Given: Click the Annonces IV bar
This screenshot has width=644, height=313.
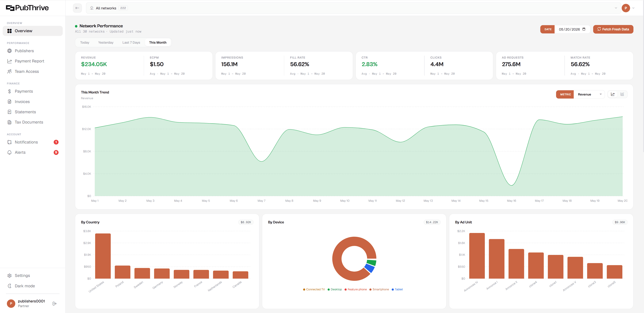Looking at the screenshot, I should click(477, 256).
